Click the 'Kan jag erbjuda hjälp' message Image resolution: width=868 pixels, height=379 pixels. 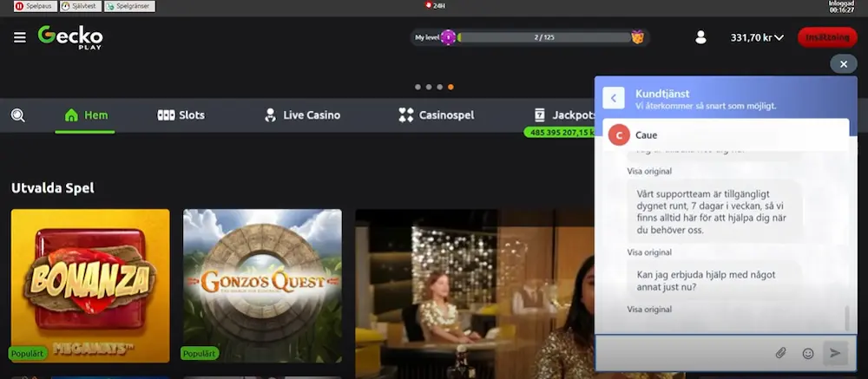pos(714,280)
